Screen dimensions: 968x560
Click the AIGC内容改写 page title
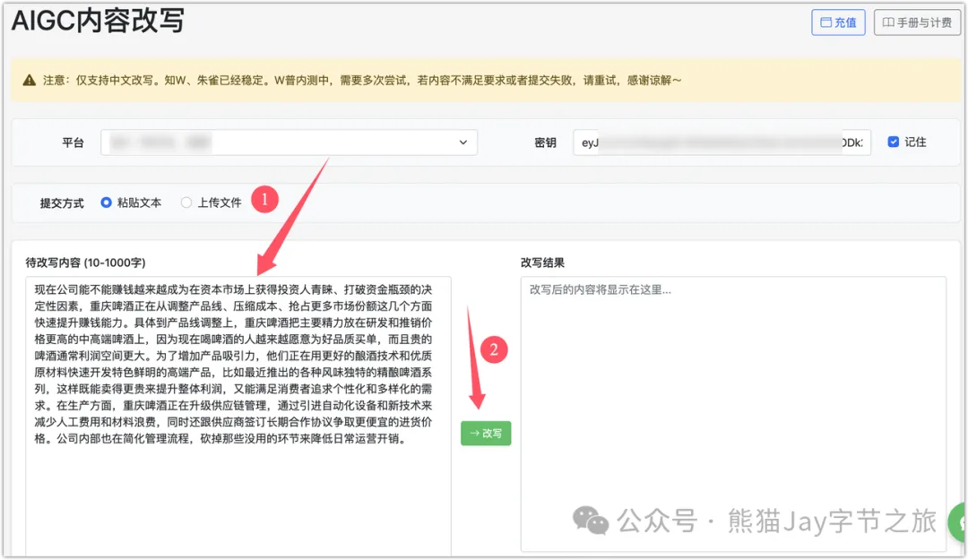(98, 20)
